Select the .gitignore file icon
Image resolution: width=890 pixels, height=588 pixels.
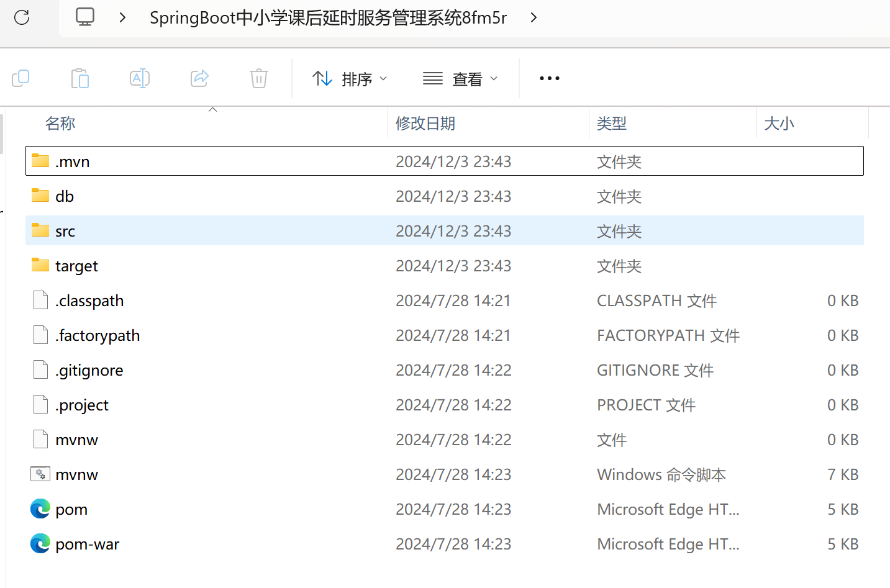click(x=40, y=369)
